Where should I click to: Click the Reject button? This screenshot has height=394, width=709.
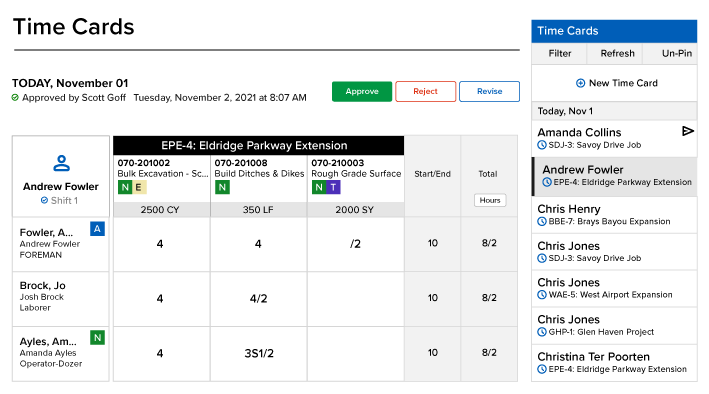425,91
